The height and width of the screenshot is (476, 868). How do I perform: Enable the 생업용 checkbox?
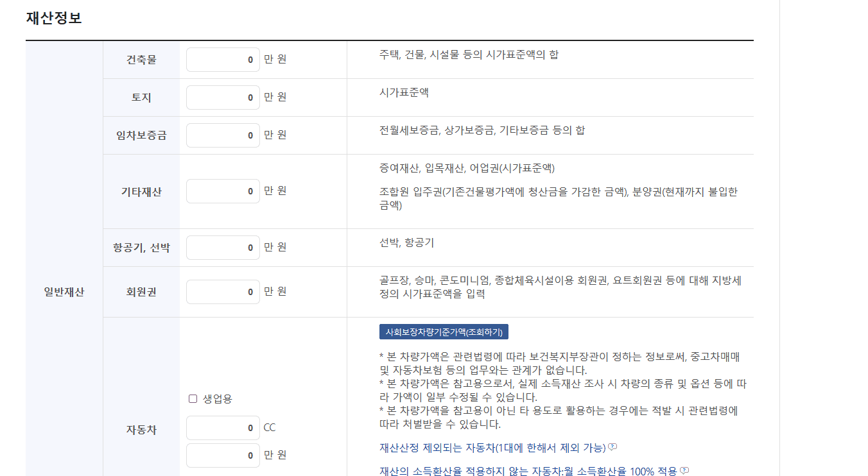pos(192,398)
